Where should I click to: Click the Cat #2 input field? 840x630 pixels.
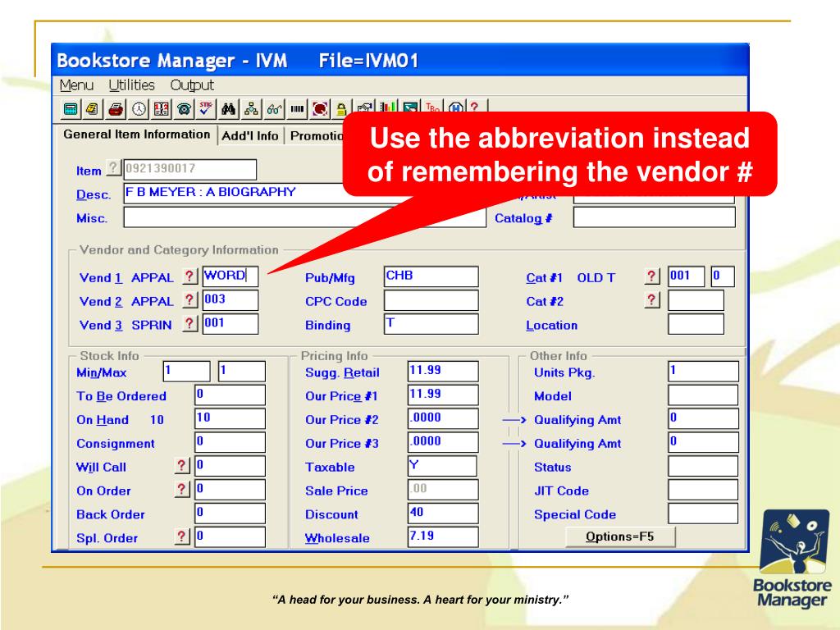point(696,300)
